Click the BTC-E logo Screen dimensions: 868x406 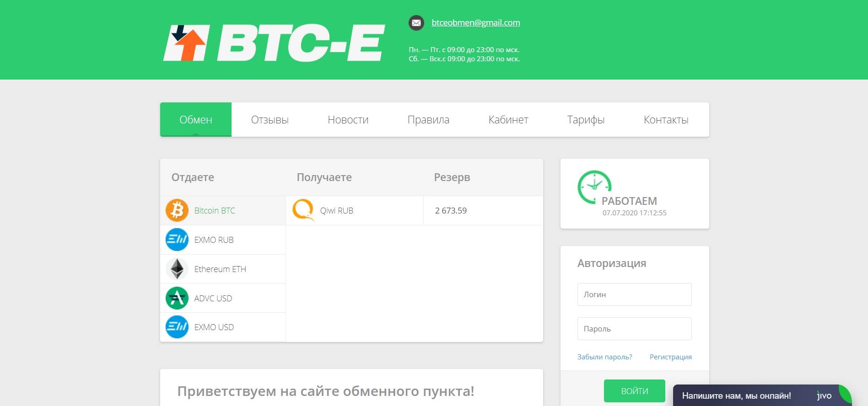(x=274, y=43)
